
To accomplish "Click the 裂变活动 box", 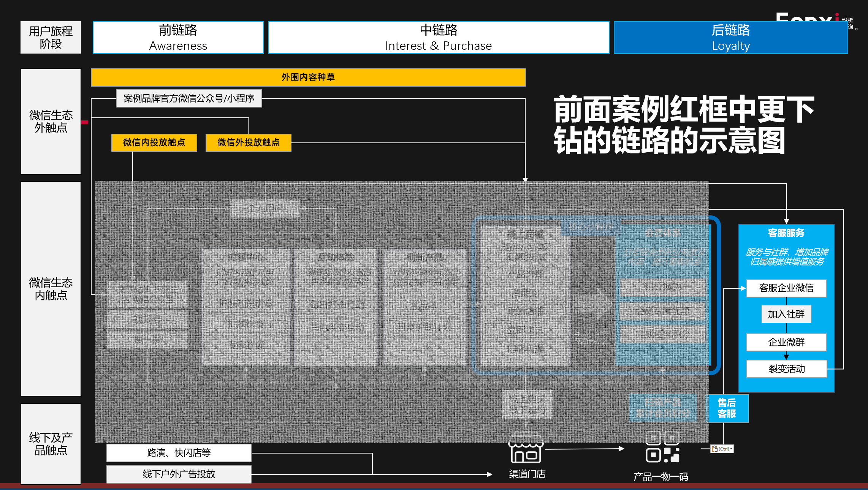I will [x=786, y=369].
